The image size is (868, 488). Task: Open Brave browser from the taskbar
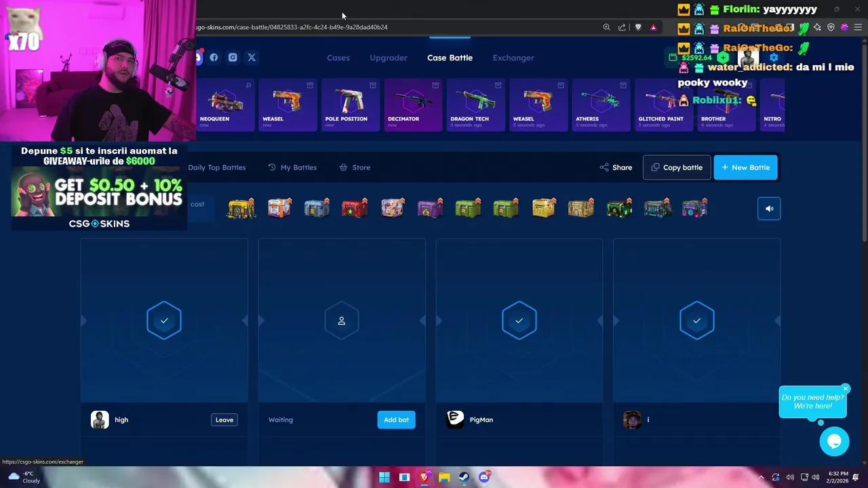425,477
